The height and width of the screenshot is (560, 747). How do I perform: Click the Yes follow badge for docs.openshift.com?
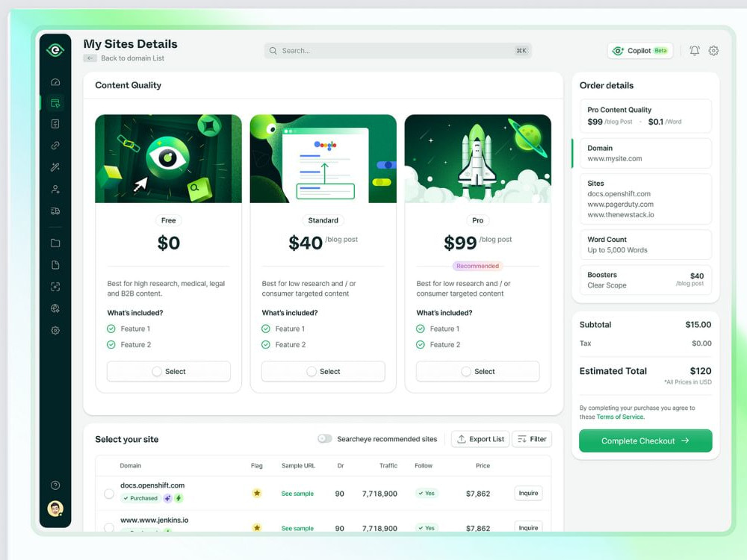coord(427,494)
